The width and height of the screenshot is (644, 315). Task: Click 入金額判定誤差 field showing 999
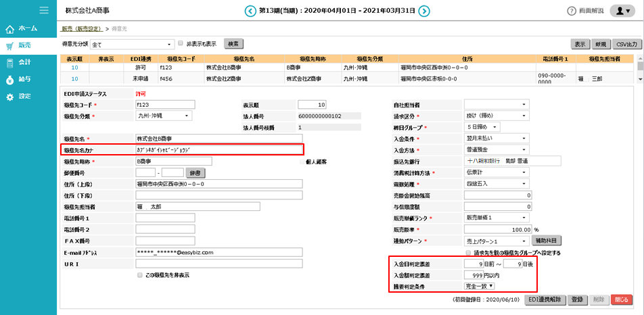click(x=474, y=275)
